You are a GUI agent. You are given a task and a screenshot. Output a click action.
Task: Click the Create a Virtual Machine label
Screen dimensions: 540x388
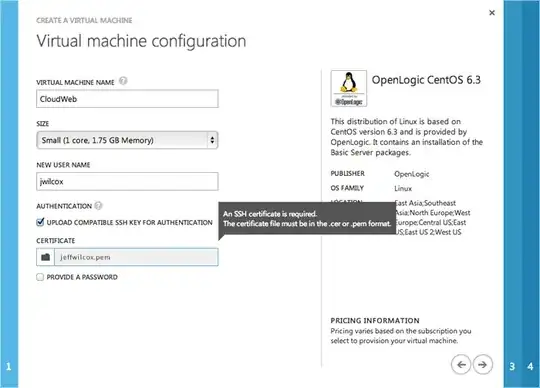pos(84,20)
